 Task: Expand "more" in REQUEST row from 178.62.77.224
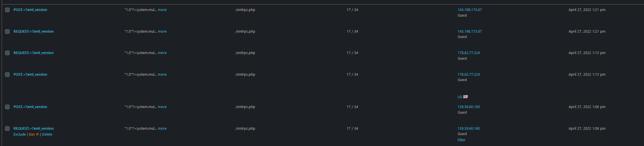(162, 53)
